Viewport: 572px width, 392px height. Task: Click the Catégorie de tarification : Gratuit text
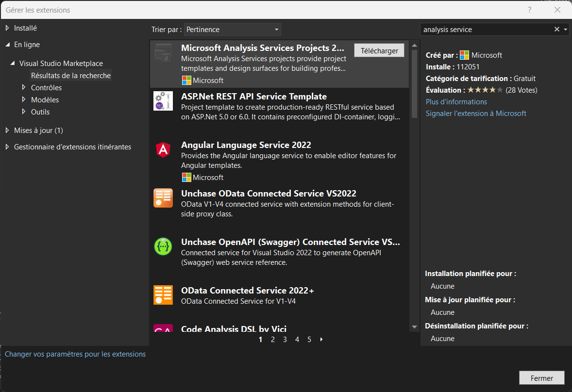coord(481,78)
